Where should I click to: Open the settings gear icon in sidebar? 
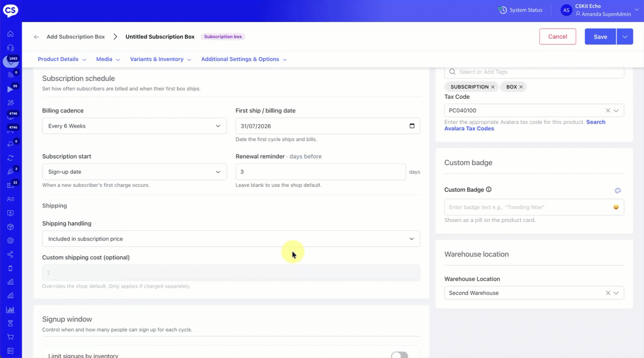click(x=10, y=241)
